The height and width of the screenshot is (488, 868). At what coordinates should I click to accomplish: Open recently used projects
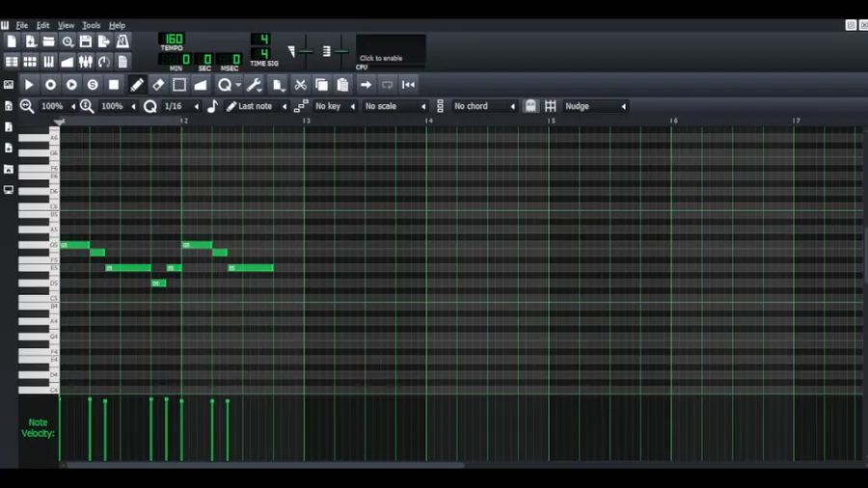68,41
